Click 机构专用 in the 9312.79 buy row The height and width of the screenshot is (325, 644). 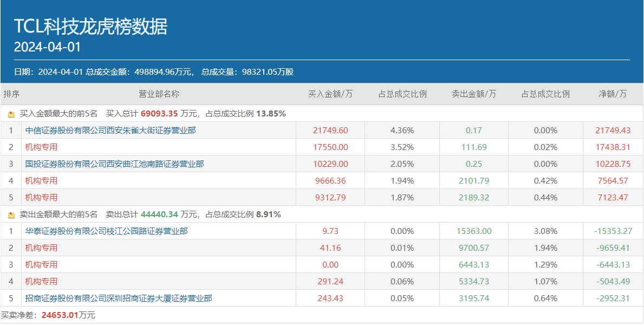[41, 198]
